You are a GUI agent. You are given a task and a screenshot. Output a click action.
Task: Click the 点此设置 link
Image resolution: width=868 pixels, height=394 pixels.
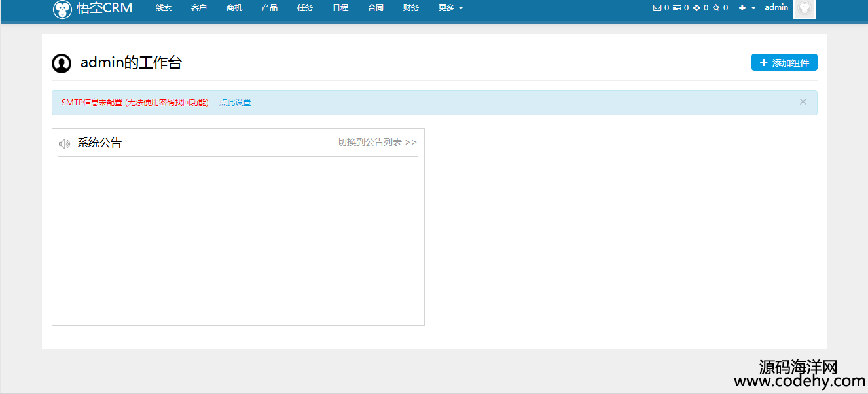coord(235,103)
